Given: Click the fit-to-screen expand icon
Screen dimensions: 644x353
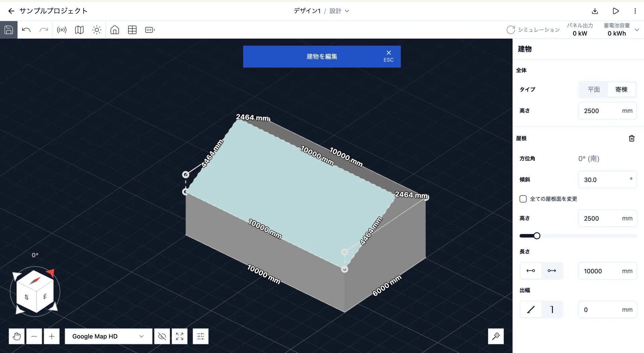Looking at the screenshot, I should coord(179,336).
